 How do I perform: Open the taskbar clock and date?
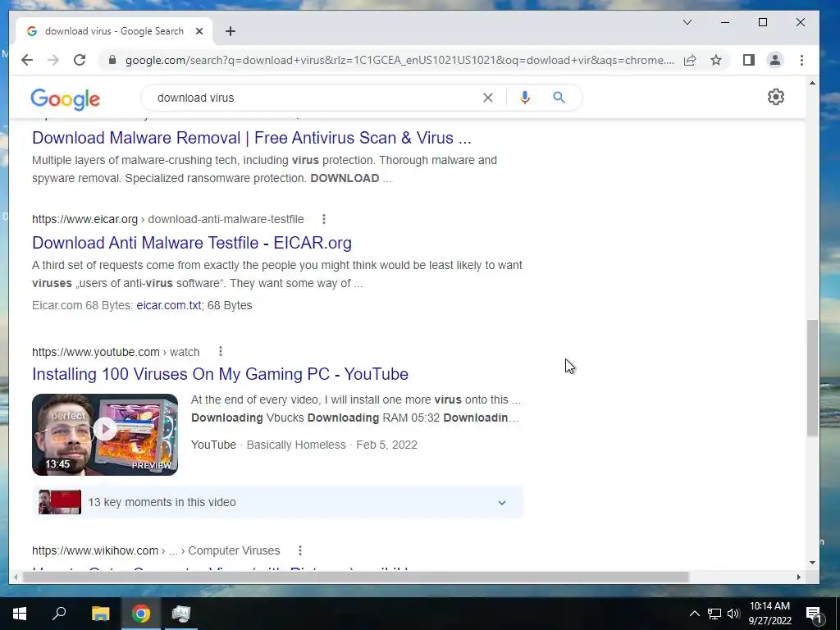point(769,614)
